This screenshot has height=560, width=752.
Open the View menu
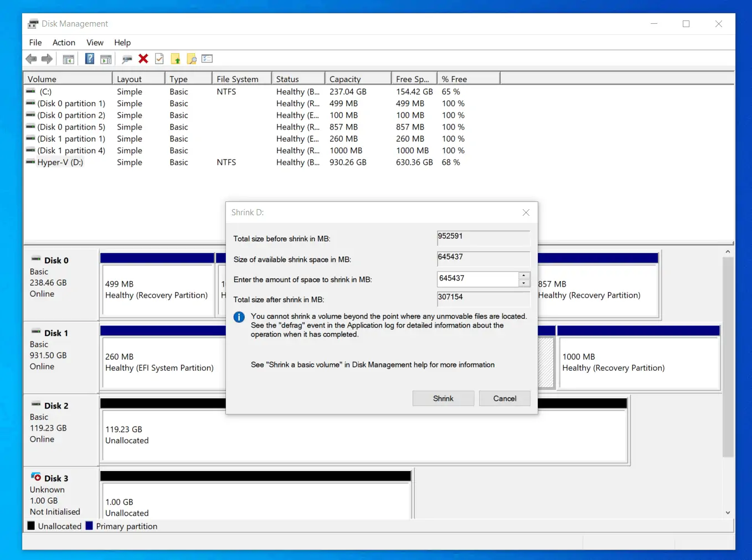pyautogui.click(x=95, y=43)
